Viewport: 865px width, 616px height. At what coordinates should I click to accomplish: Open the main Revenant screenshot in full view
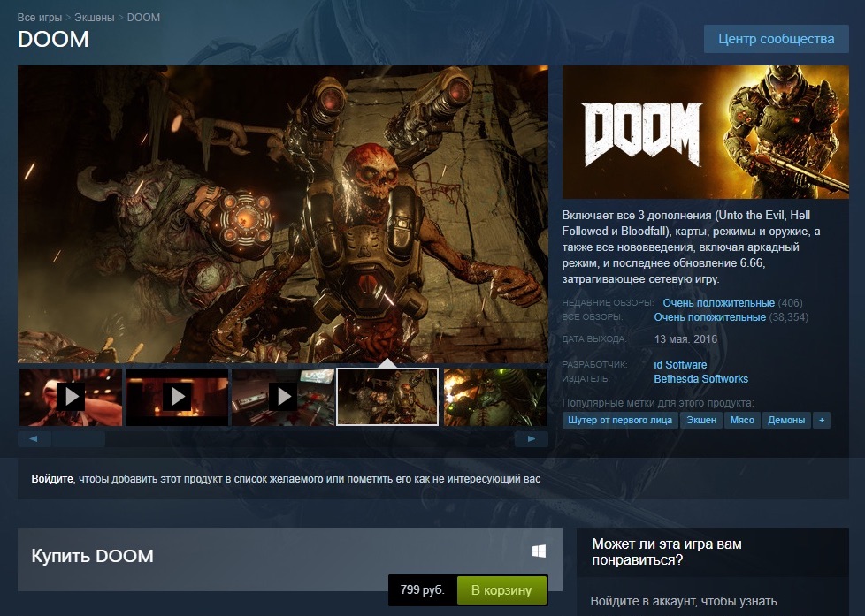(283, 214)
